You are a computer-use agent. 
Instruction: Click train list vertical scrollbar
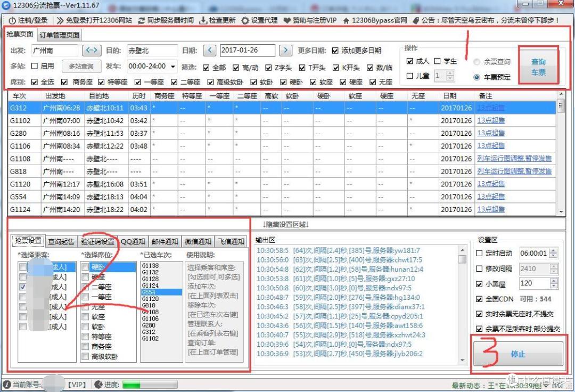tap(561, 153)
